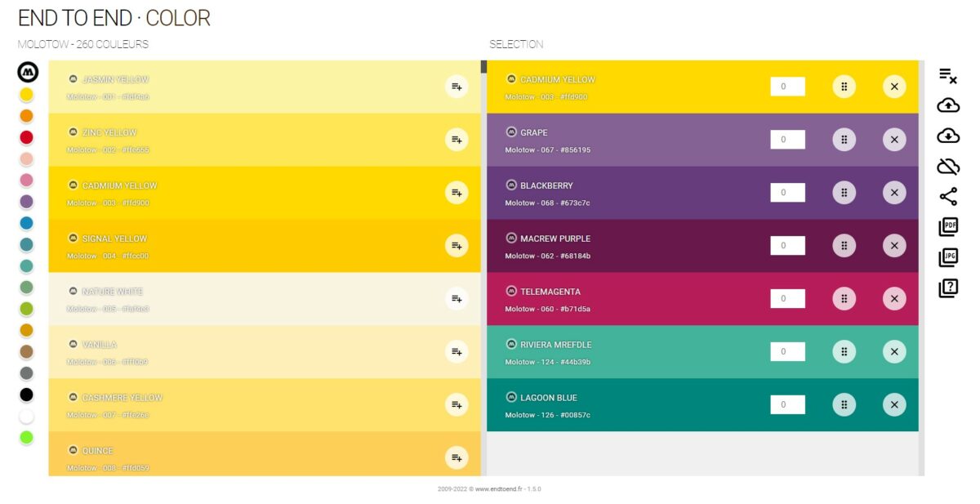The image size is (980, 504).
Task: Grab the reorder handle for Macrew Purple
Action: click(844, 246)
